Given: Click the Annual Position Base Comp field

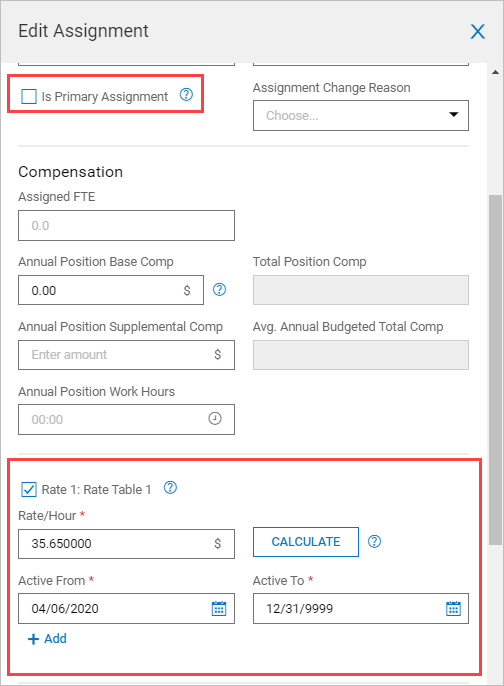Looking at the screenshot, I should coord(111,290).
